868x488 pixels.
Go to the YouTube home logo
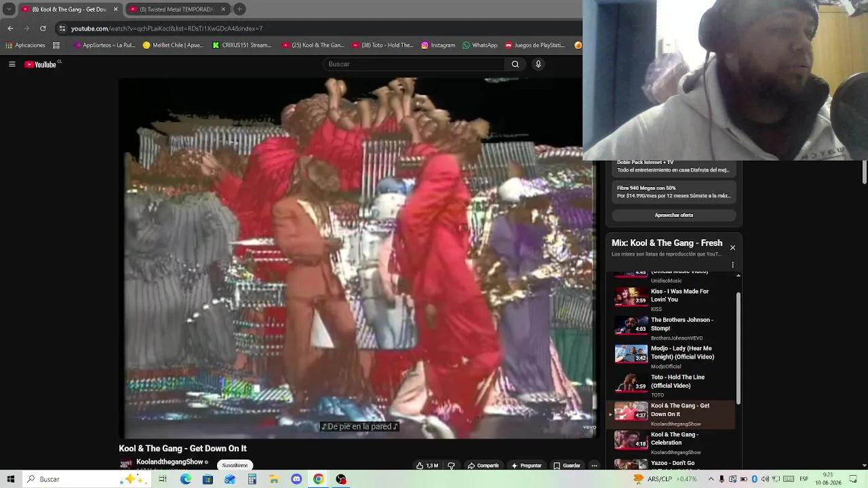[41, 64]
